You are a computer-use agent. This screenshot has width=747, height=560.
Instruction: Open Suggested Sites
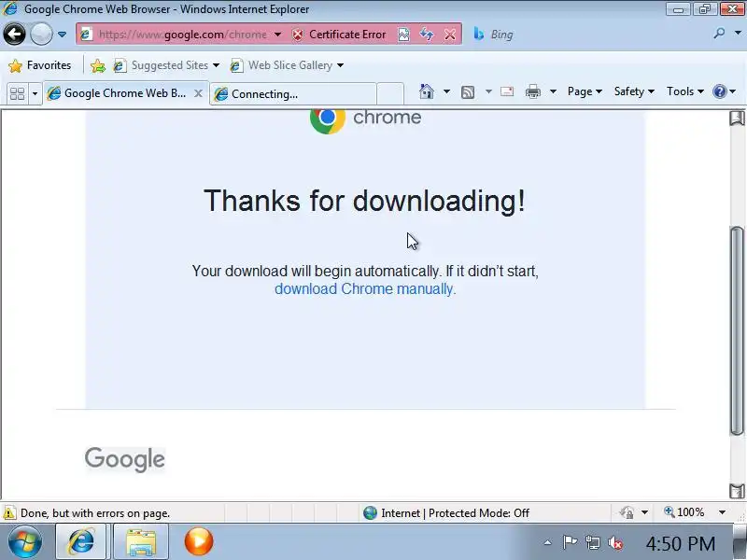pos(166,65)
